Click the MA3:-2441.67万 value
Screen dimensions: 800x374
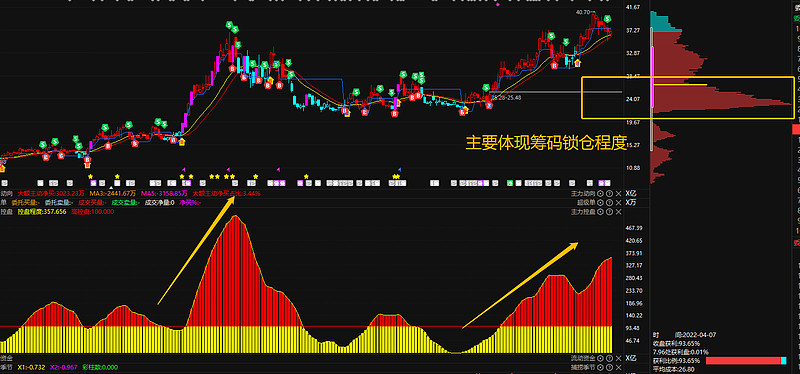pos(113,194)
